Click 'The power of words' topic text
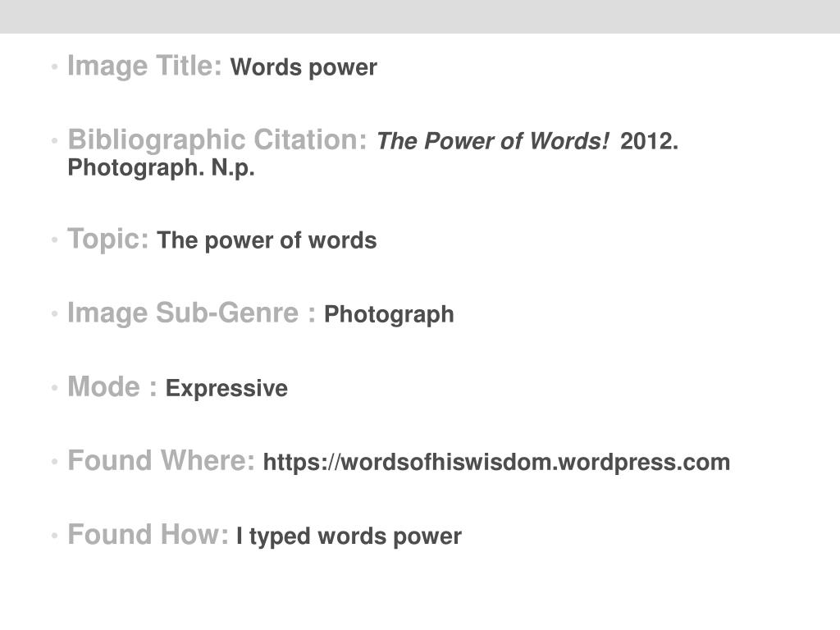 click(x=267, y=240)
